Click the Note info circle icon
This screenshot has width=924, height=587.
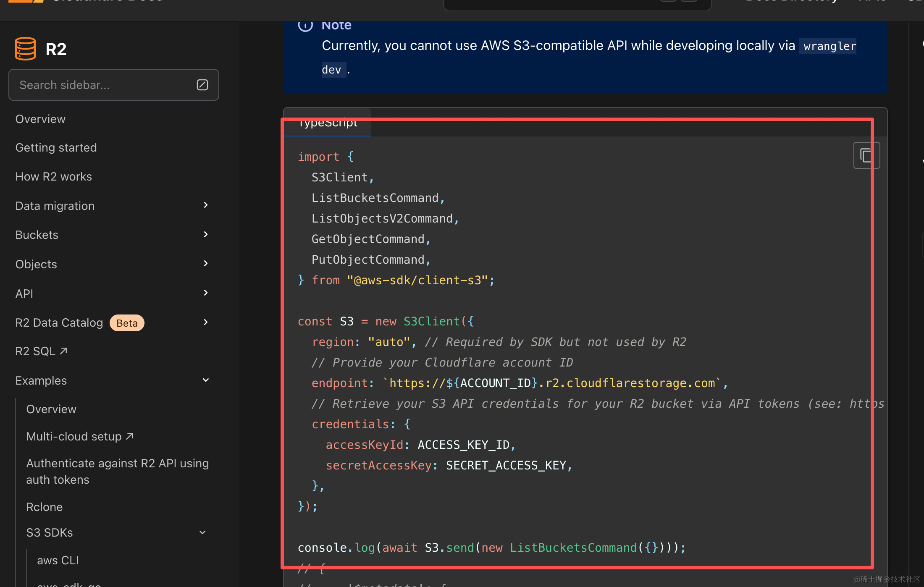click(305, 26)
